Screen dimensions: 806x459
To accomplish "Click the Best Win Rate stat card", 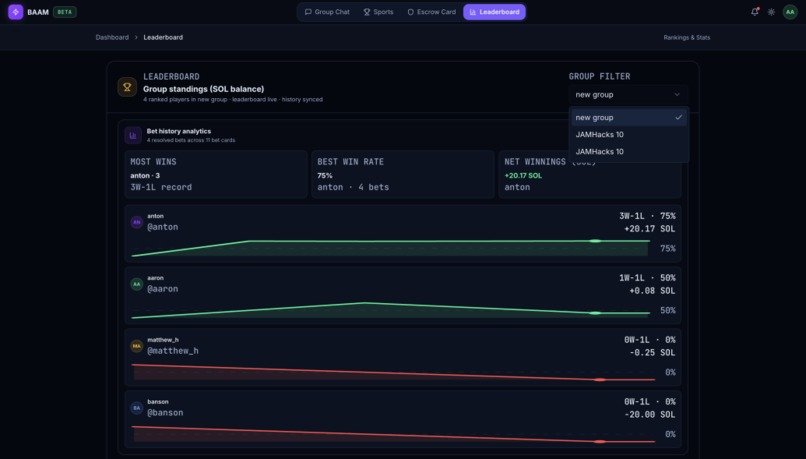I will point(402,174).
